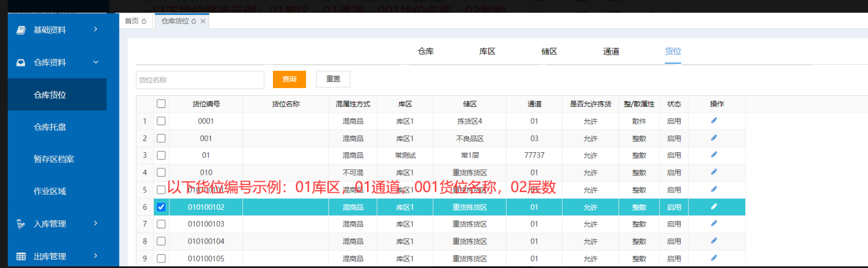This screenshot has width=868, height=268.
Task: Toggle the select-all checkbox in table header
Action: (x=161, y=104)
